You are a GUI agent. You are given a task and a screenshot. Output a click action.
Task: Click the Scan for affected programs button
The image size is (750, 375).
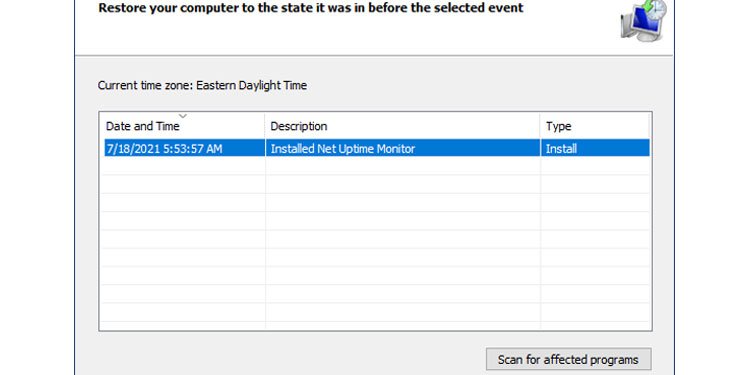pos(568,359)
